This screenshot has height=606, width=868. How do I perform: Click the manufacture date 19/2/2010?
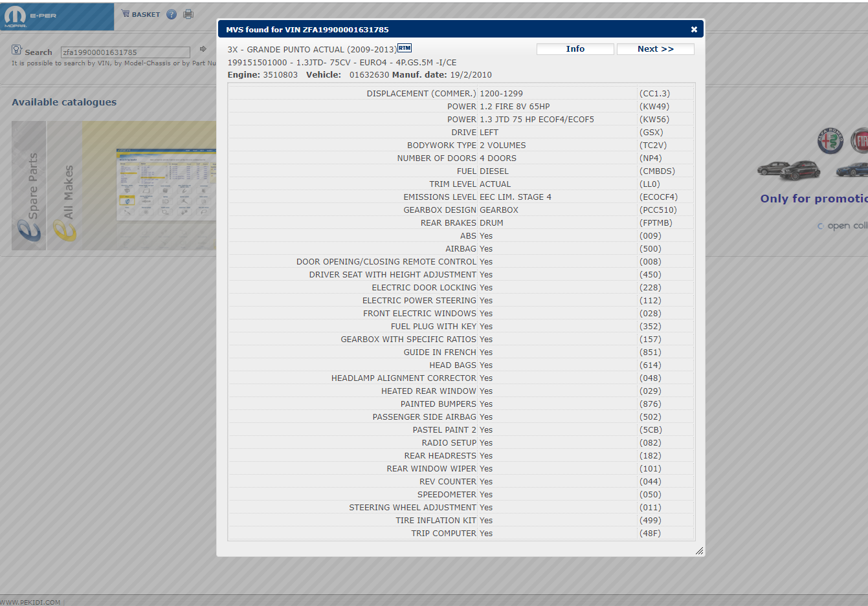tap(471, 75)
